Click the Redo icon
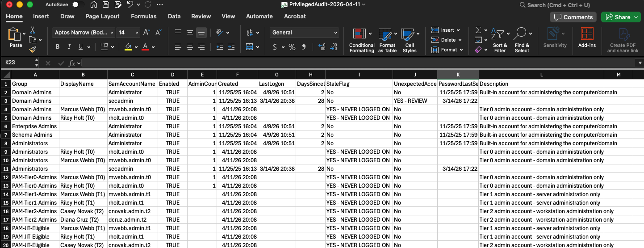This screenshot has width=644, height=248. coord(148,5)
